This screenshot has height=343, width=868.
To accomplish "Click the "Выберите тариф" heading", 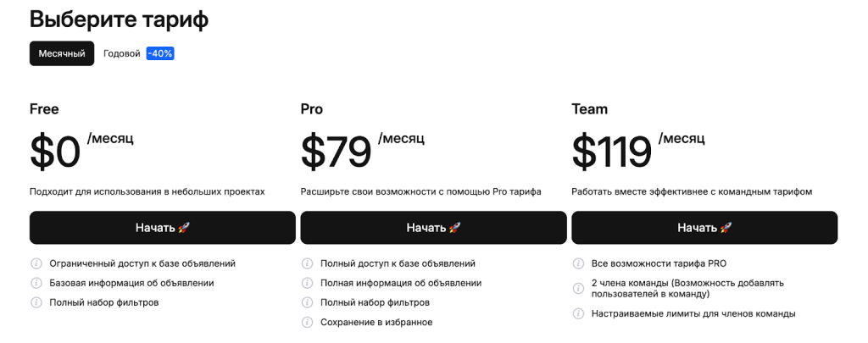I will point(119,19).
